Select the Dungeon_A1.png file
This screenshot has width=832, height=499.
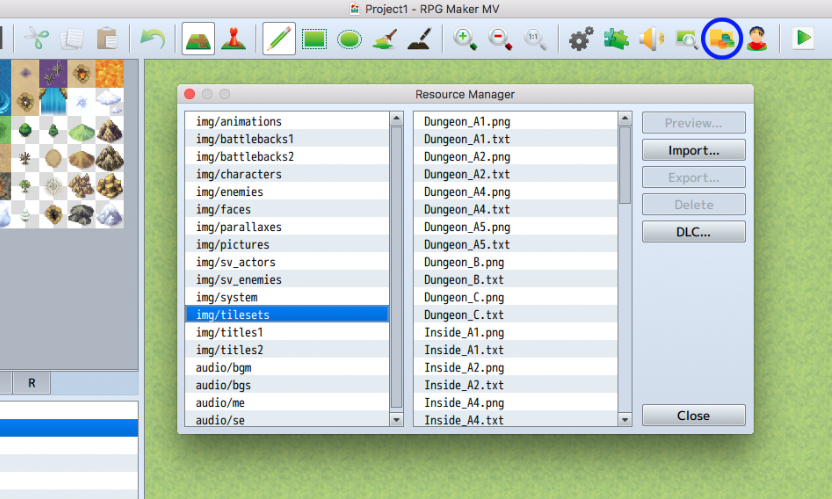pyautogui.click(x=515, y=121)
